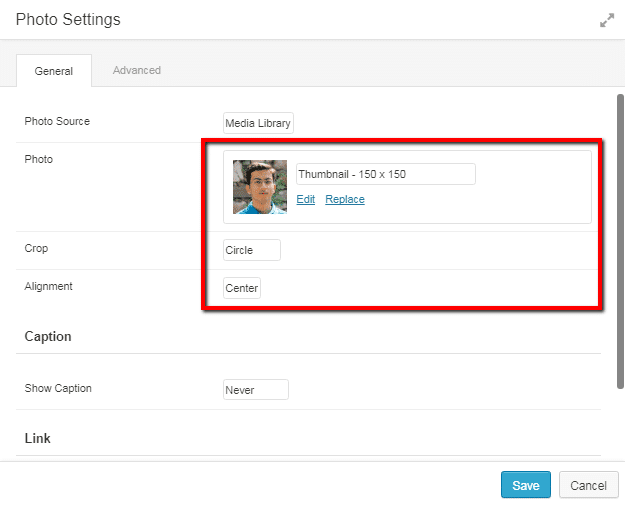Open the Advanced tab
Screen dimensions: 625x507
pos(137,71)
